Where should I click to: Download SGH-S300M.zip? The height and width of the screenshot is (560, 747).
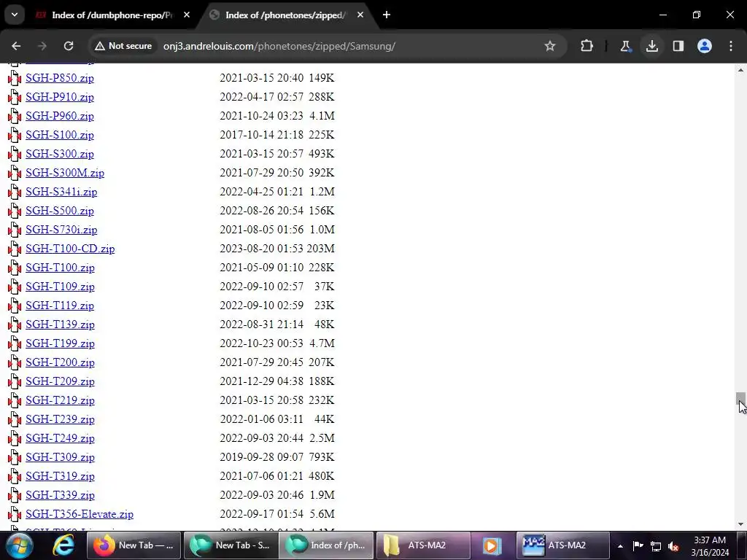(x=65, y=173)
